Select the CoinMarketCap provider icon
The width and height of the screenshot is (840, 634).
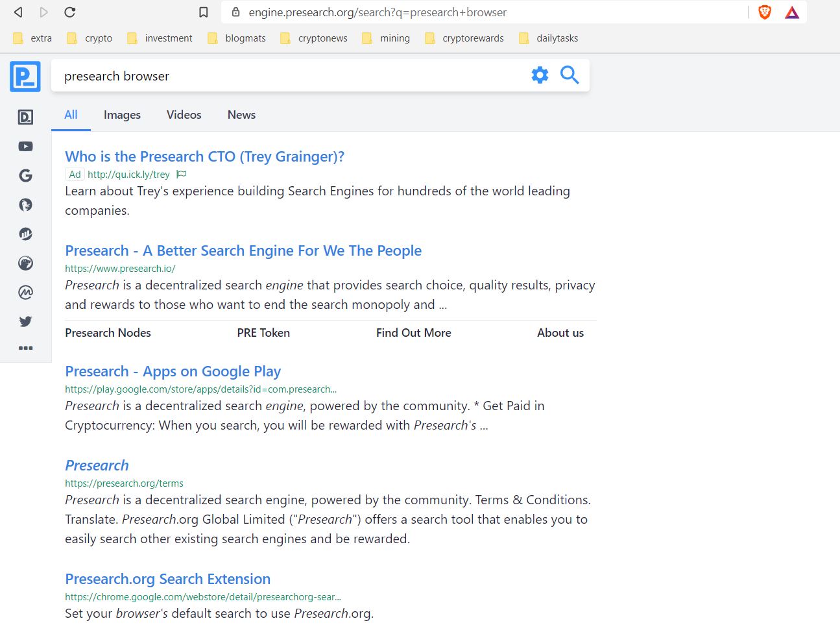tap(25, 293)
